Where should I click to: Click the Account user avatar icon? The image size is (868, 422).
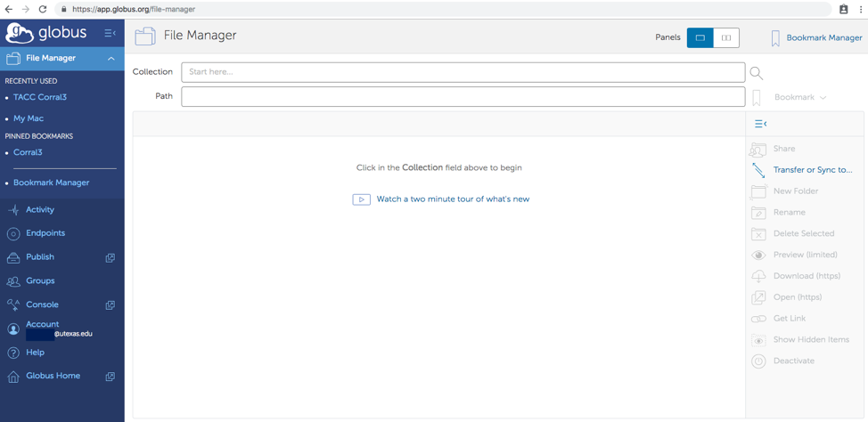click(x=13, y=329)
